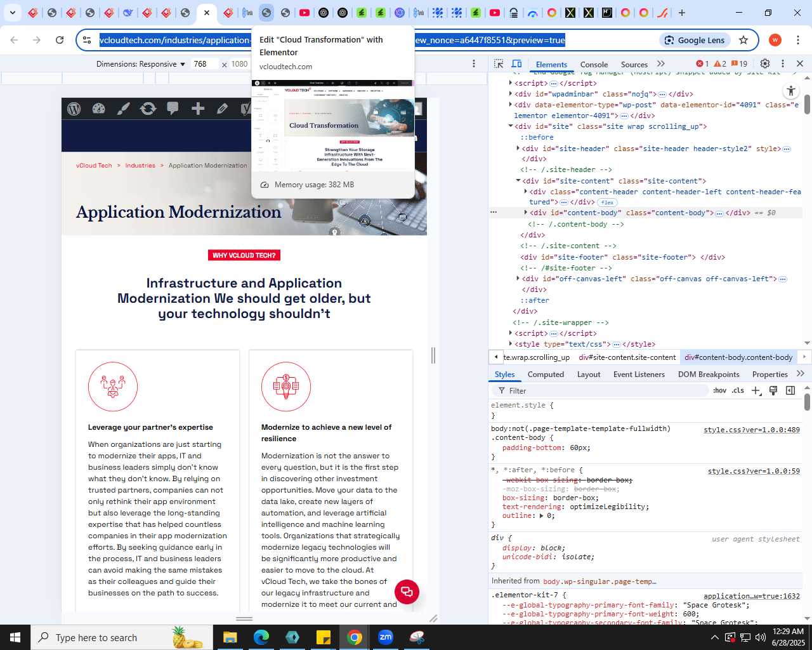812x650 pixels.
Task: Expand the site-header div node
Action: click(x=518, y=149)
